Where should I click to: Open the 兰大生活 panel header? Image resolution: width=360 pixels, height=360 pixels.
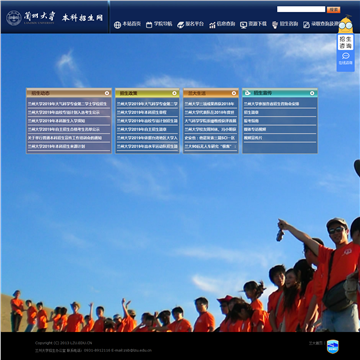coord(211,93)
